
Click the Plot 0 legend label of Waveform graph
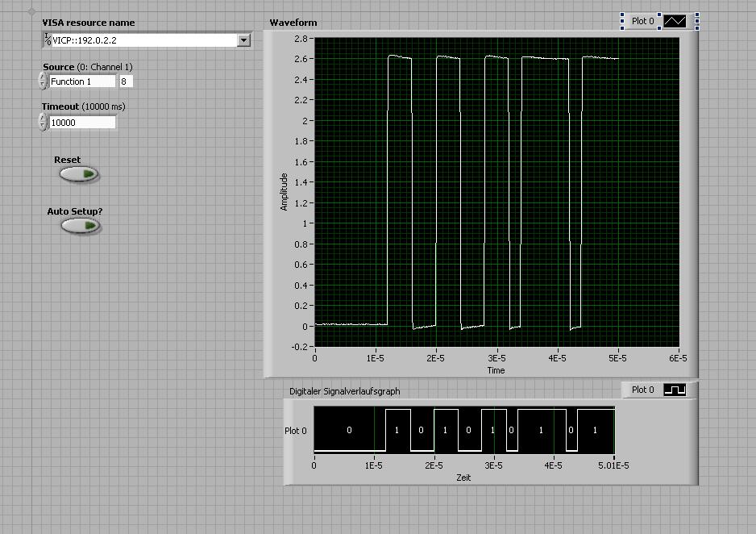[x=643, y=21]
